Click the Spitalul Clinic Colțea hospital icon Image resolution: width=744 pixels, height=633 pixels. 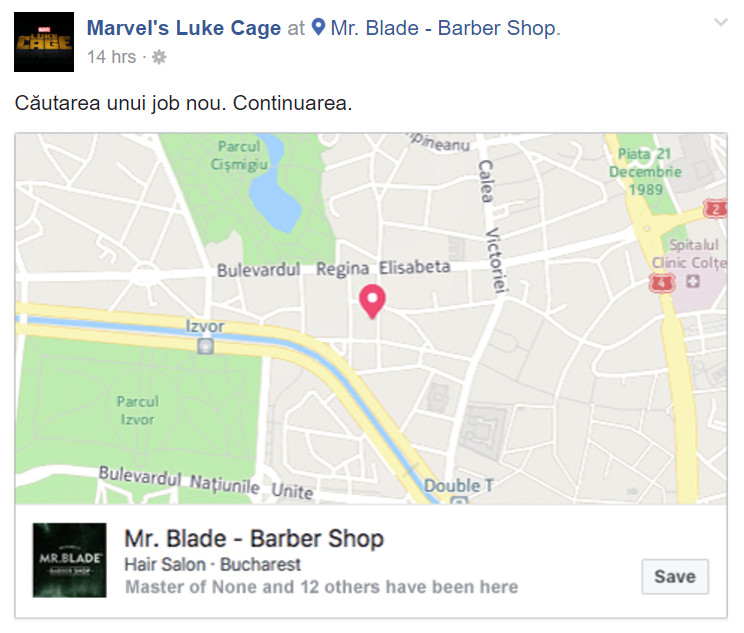click(692, 281)
